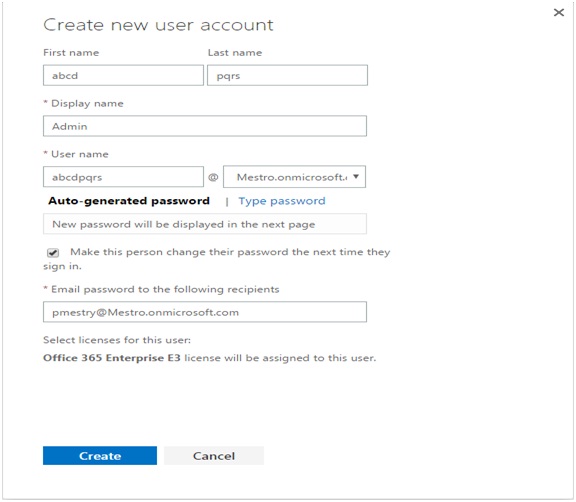Image resolution: width=576 pixels, height=502 pixels.
Task: Select the Auto-generated password option
Action: [129, 201]
